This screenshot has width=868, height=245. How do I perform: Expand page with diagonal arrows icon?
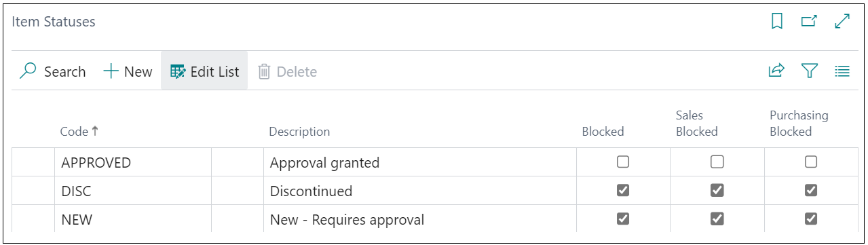pyautogui.click(x=842, y=22)
